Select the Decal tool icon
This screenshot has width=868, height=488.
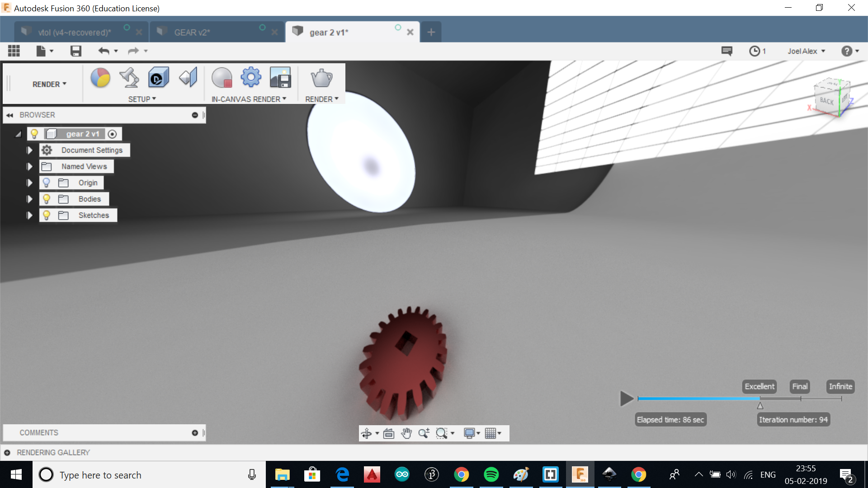pyautogui.click(x=158, y=78)
